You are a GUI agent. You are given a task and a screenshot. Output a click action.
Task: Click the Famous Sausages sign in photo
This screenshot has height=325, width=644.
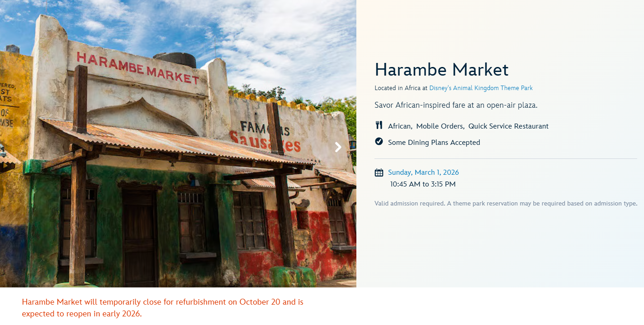265,136
